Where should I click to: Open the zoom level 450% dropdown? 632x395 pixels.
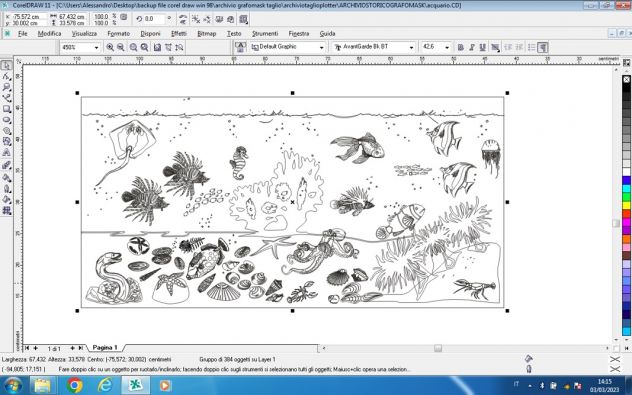pos(96,48)
